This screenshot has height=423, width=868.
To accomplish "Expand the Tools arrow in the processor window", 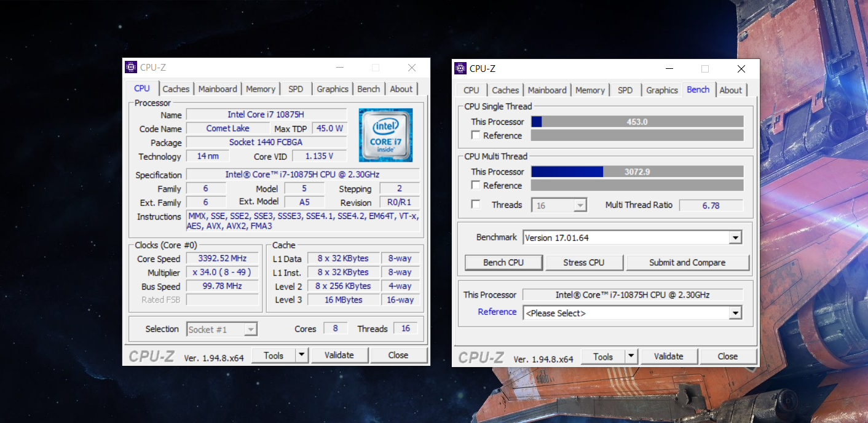I will pos(301,355).
